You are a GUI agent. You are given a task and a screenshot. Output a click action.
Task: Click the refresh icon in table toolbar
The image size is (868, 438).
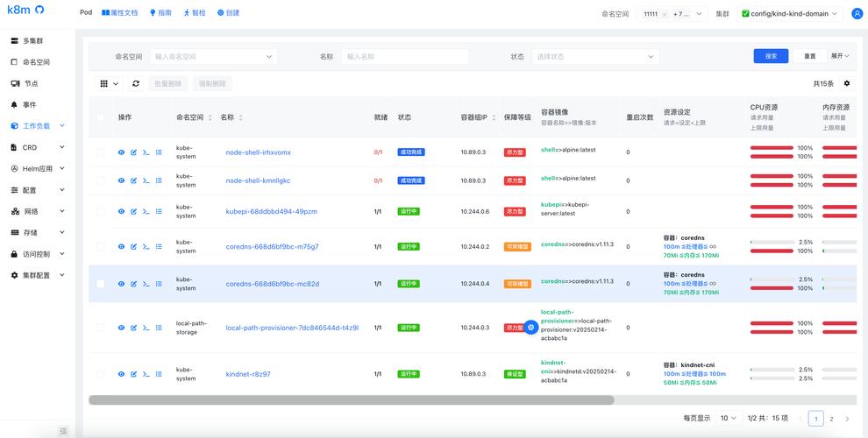(136, 84)
